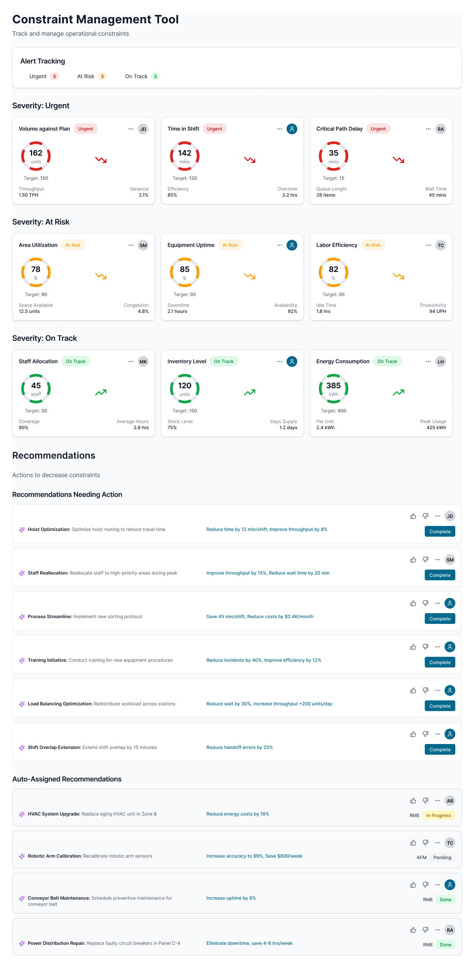Image resolution: width=474 pixels, height=980 pixels.
Task: Click the 162 units gauge ring
Action: [36, 156]
